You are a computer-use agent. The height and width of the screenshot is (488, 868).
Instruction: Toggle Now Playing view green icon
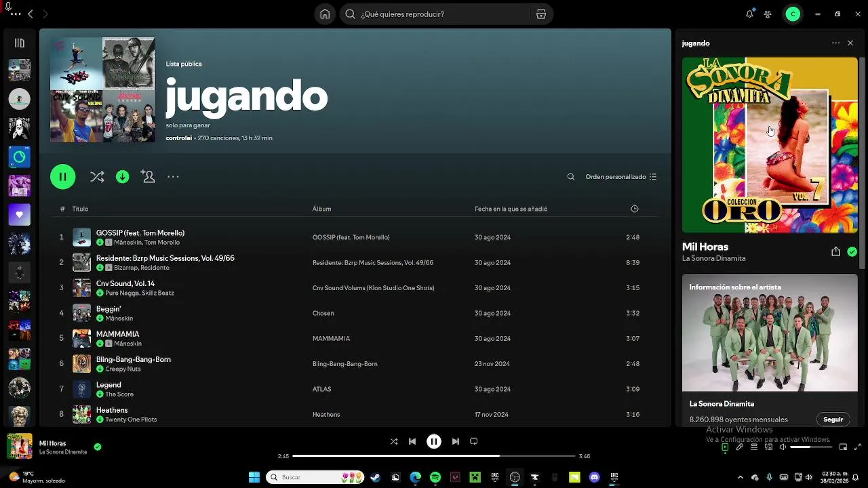[x=725, y=447]
